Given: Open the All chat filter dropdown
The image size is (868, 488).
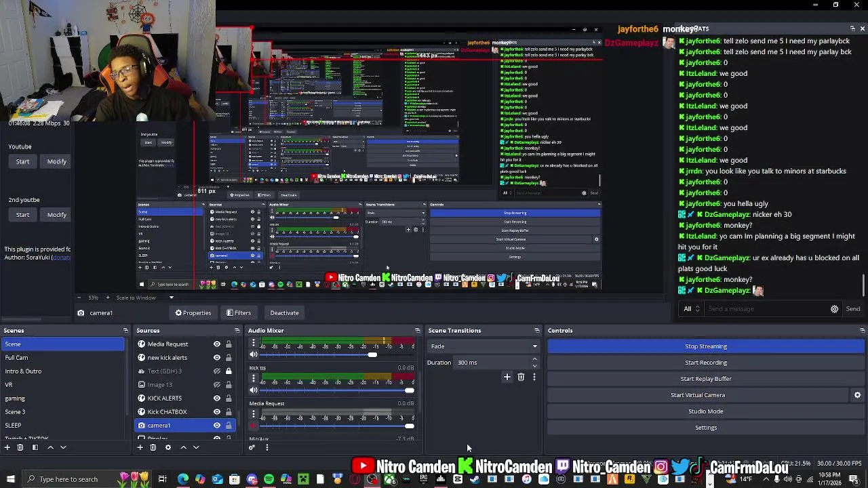Looking at the screenshot, I should [x=692, y=309].
